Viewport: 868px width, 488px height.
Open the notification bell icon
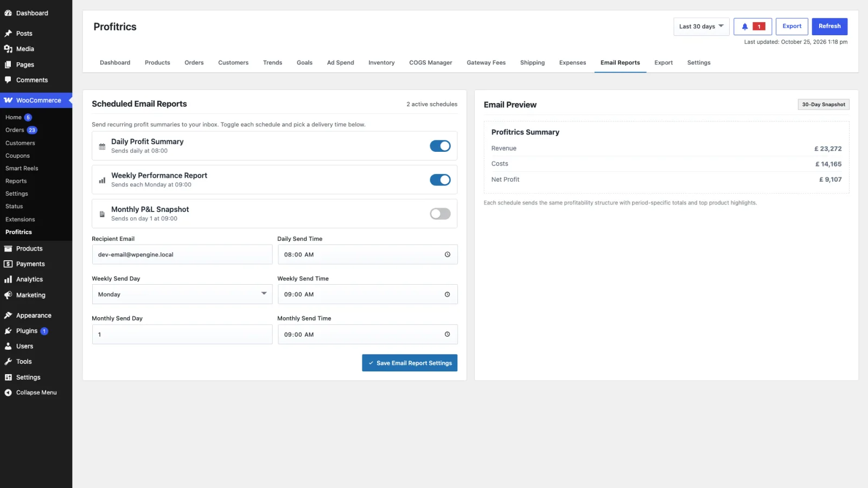click(745, 27)
